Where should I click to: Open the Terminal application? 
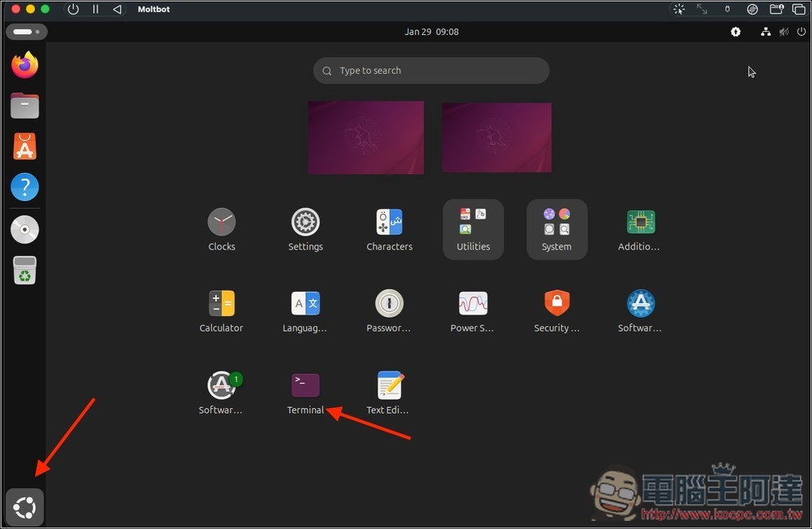305,383
